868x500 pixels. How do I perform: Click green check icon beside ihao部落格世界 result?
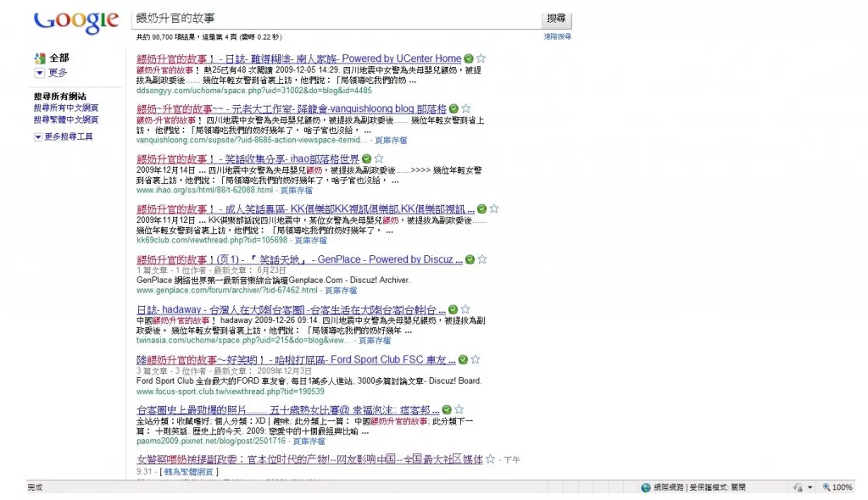click(x=366, y=159)
